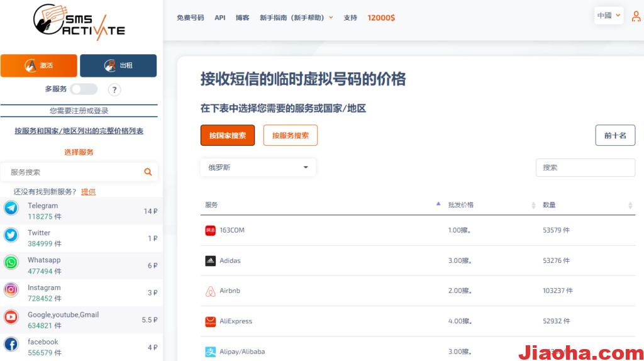Click the question mark help icon
This screenshot has width=644, height=361.
point(114,89)
